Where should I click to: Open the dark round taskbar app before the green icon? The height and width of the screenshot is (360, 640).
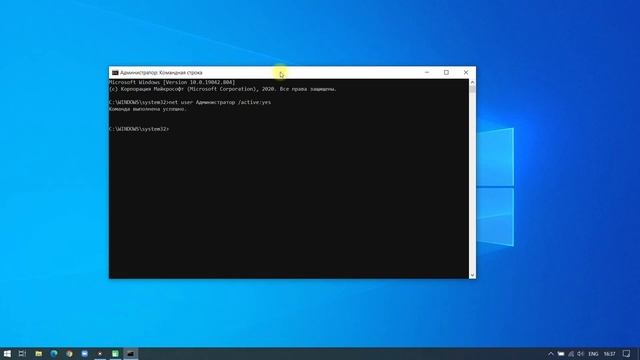[100, 353]
